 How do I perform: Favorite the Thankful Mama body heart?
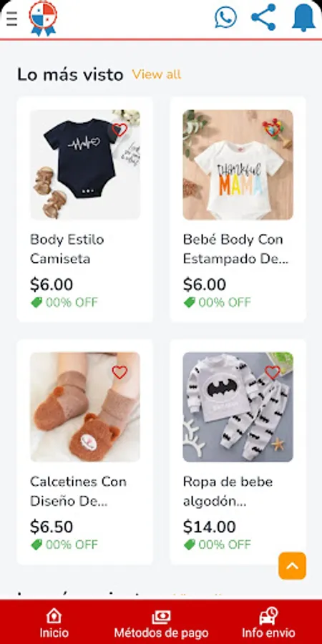[x=273, y=130]
